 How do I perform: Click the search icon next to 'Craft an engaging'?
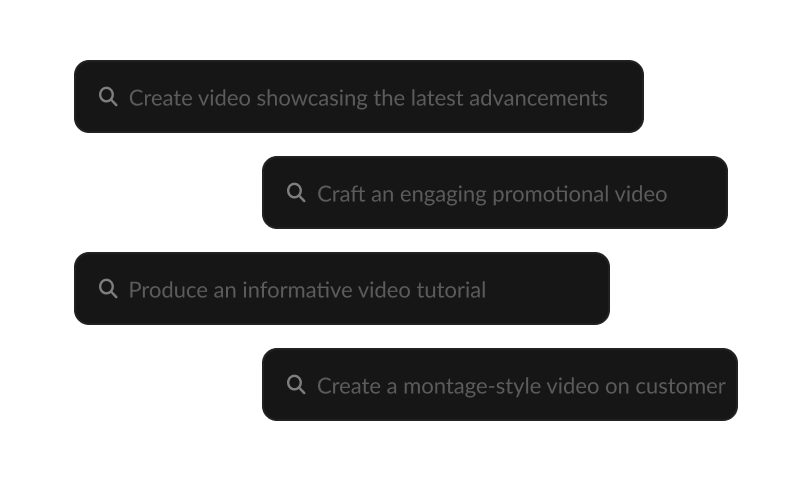coord(296,193)
